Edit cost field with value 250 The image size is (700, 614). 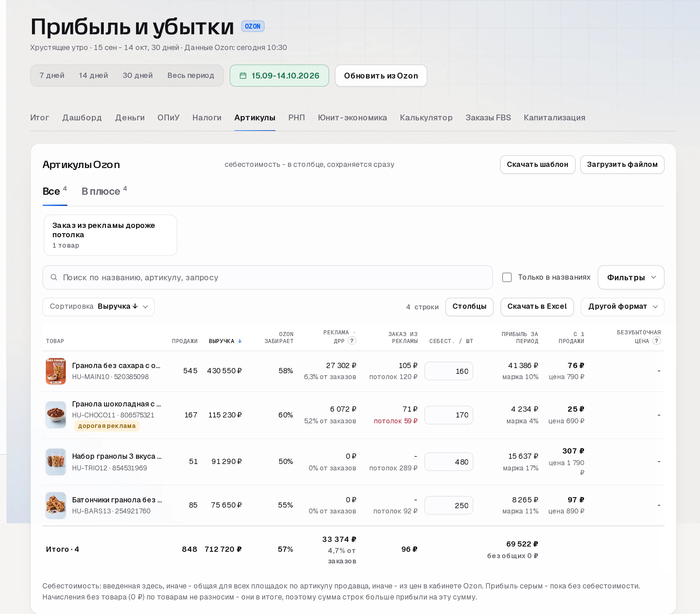coord(448,505)
